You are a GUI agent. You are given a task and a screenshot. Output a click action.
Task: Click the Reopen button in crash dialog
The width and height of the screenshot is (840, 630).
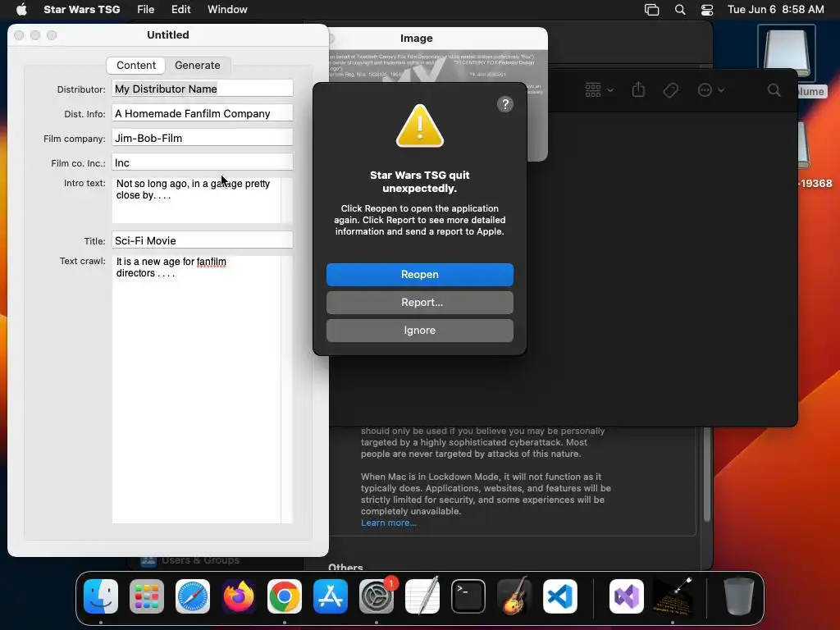pos(419,274)
